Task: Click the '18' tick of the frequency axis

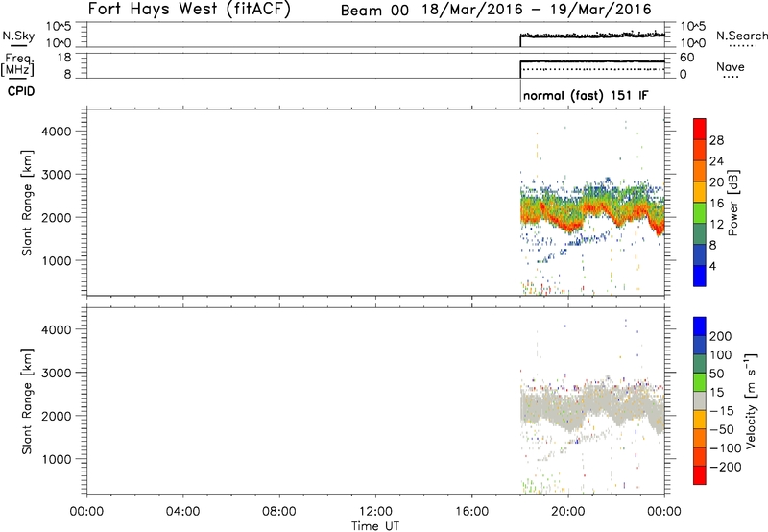Action: tap(65, 58)
